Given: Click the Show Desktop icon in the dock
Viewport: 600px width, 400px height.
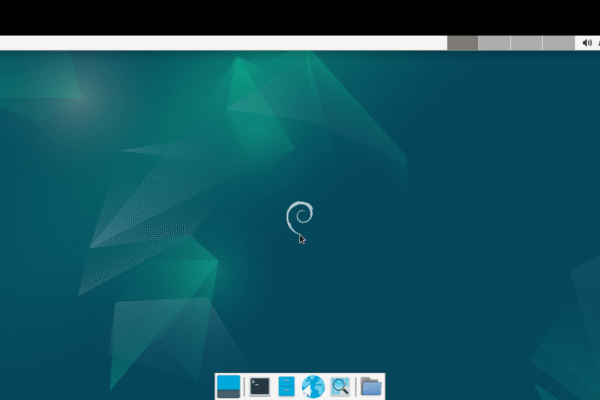Looking at the screenshot, I should click(228, 387).
